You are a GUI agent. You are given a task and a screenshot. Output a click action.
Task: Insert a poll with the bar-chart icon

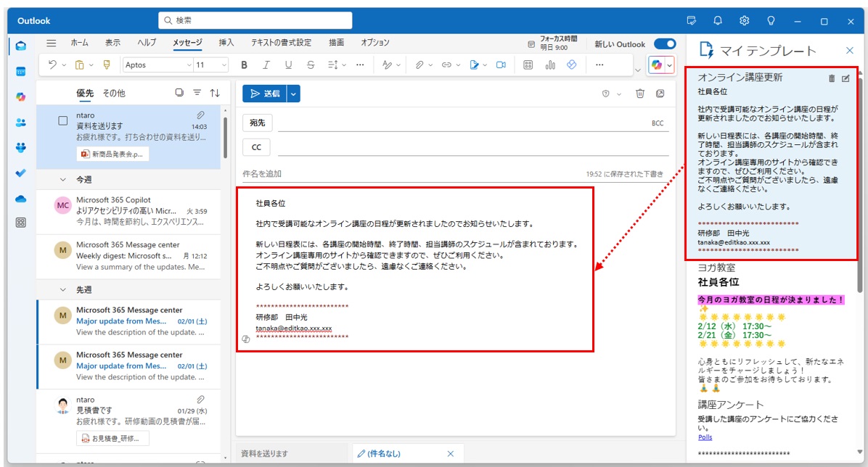550,65
